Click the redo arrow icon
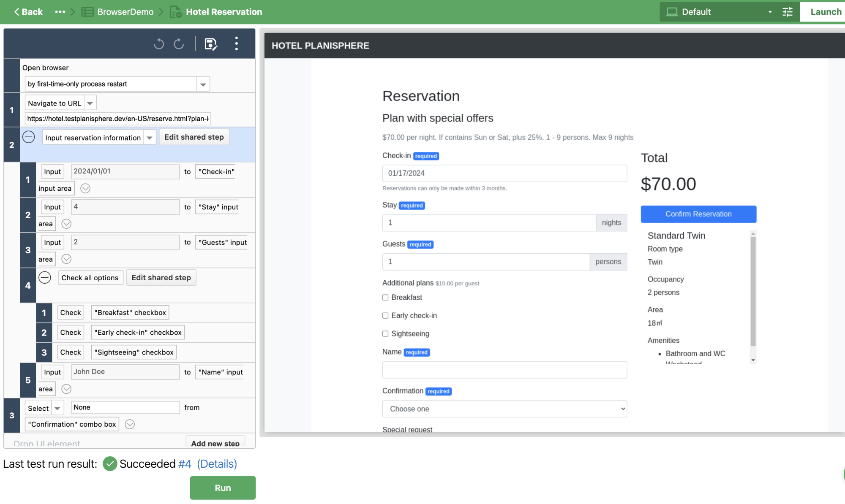 179,44
